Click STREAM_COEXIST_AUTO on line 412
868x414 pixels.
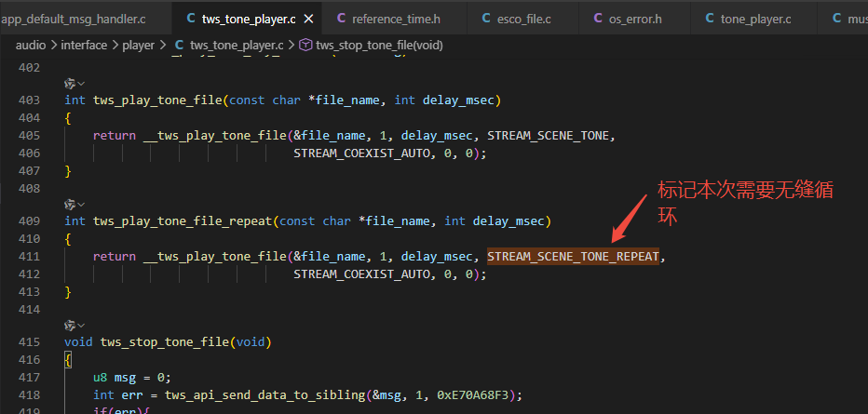pos(362,274)
